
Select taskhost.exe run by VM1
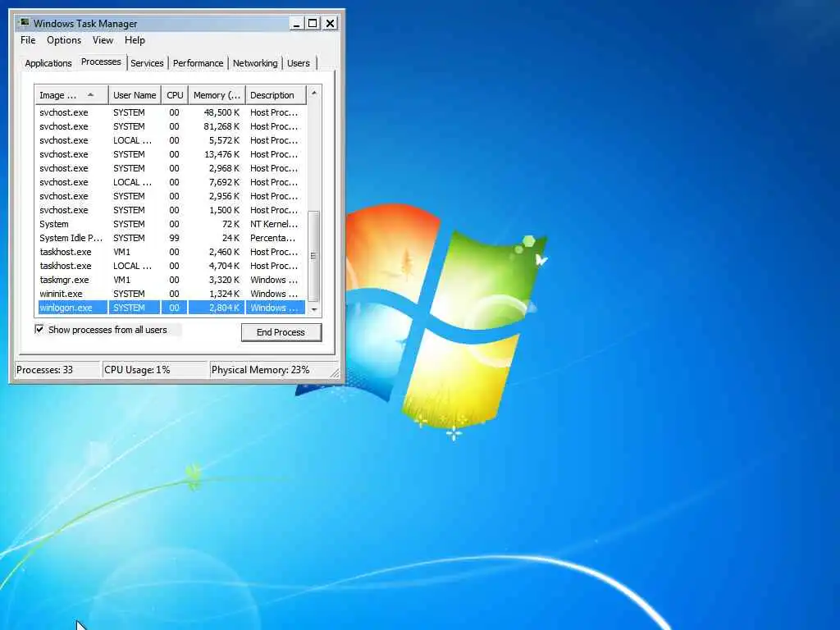pyautogui.click(x=171, y=252)
